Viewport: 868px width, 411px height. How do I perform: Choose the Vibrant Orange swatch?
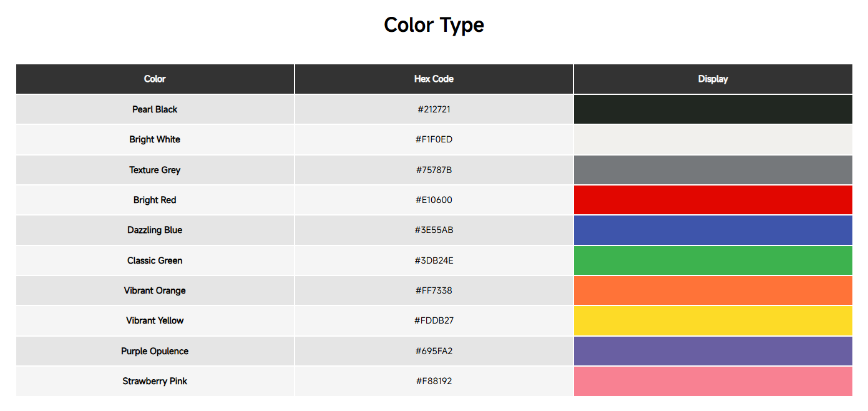tap(713, 290)
